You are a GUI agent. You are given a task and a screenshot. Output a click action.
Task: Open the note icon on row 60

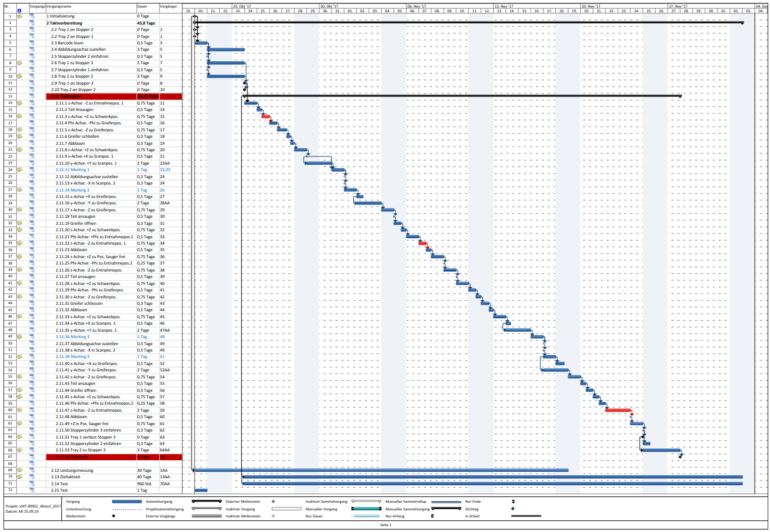(19, 410)
